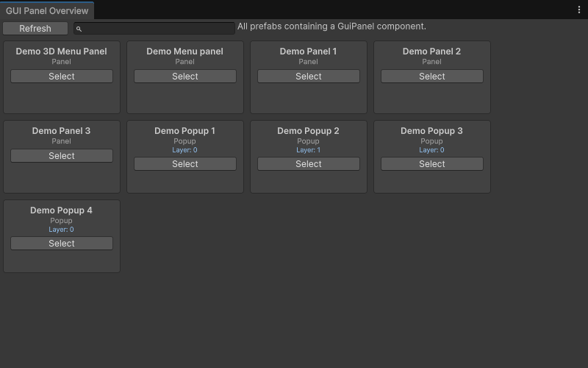
Task: Click the 'Demo Menu panel' title
Action: coord(184,52)
